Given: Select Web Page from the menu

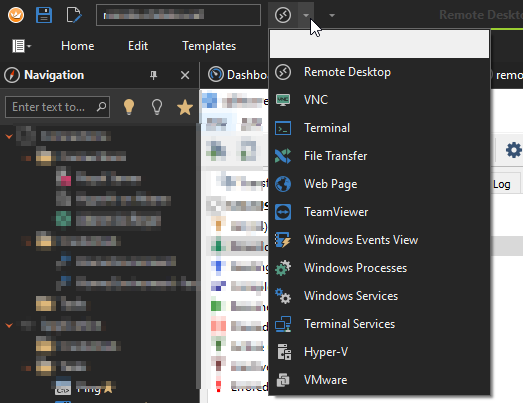Looking at the screenshot, I should coord(379,184).
